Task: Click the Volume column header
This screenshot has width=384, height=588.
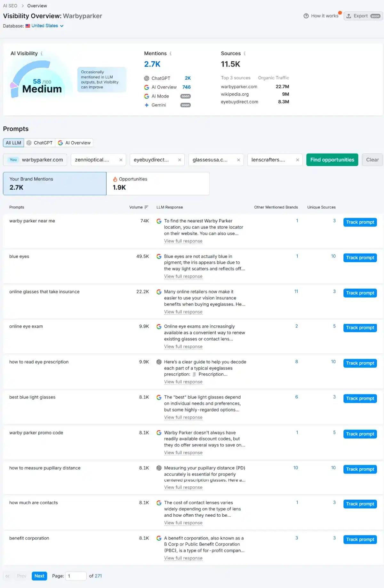Action: click(136, 207)
